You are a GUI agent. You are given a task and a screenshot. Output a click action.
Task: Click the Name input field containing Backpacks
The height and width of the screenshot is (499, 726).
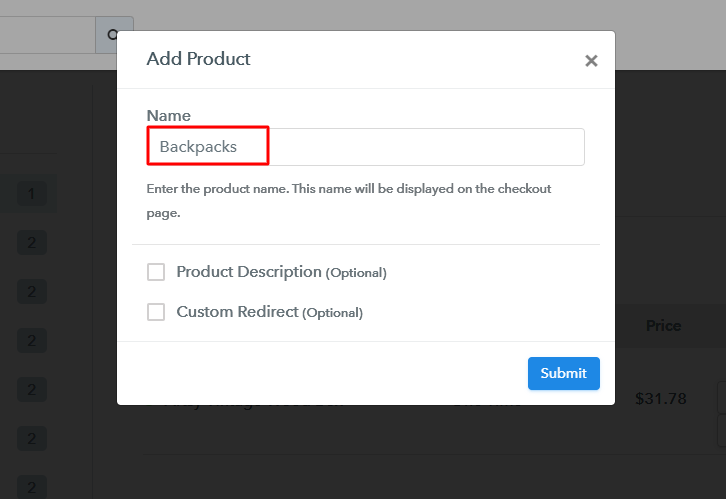coord(365,147)
